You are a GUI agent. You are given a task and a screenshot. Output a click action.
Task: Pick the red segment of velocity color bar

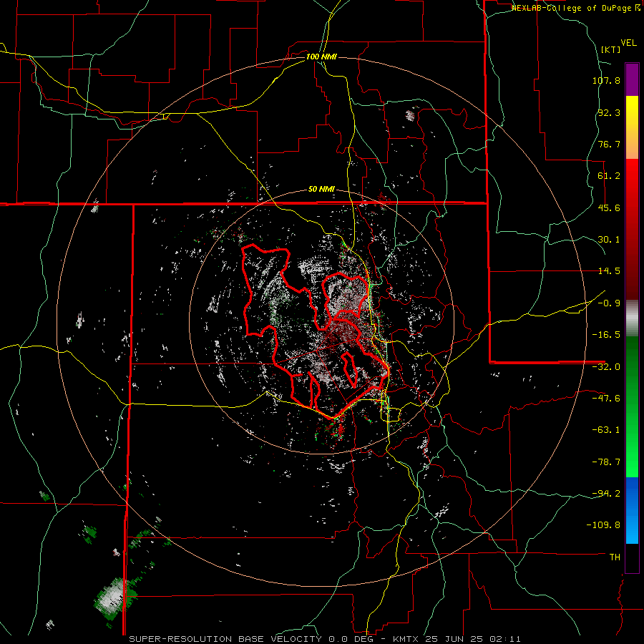tap(632, 229)
